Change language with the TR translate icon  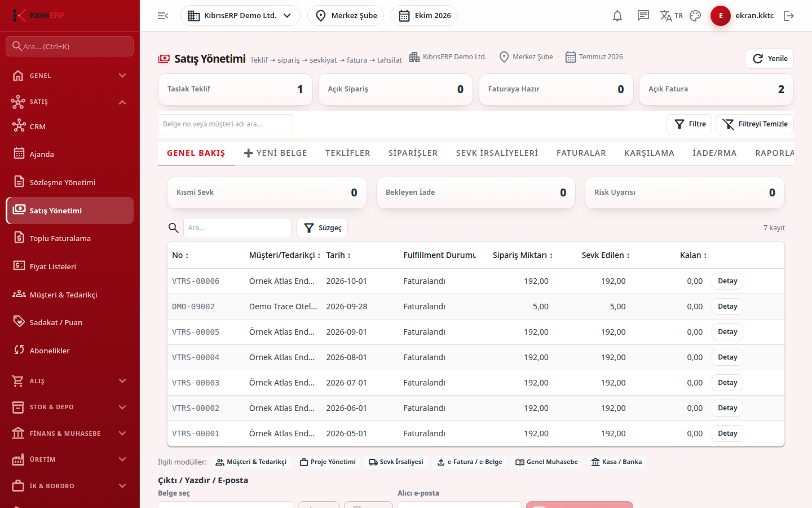click(671, 16)
